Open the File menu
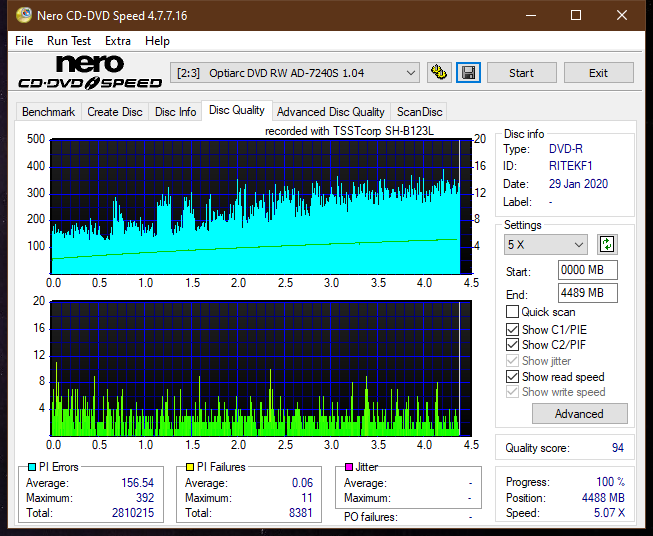This screenshot has height=536, width=653. point(24,41)
